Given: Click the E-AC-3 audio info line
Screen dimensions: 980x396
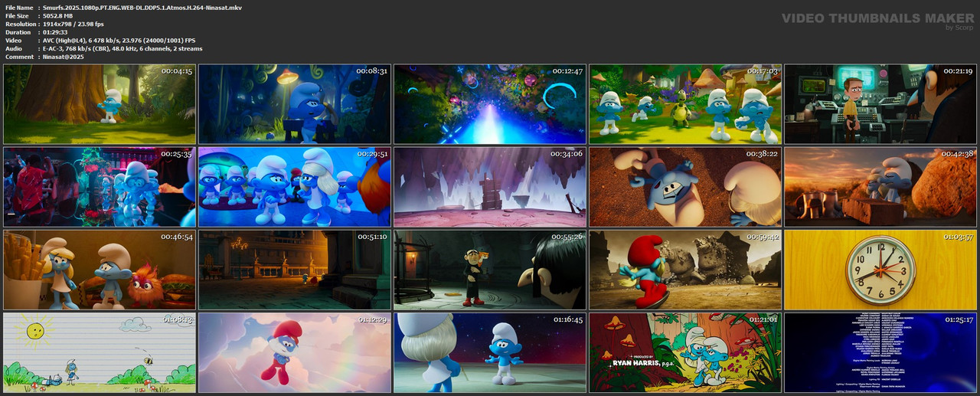Looking at the screenshot, I should [122, 49].
